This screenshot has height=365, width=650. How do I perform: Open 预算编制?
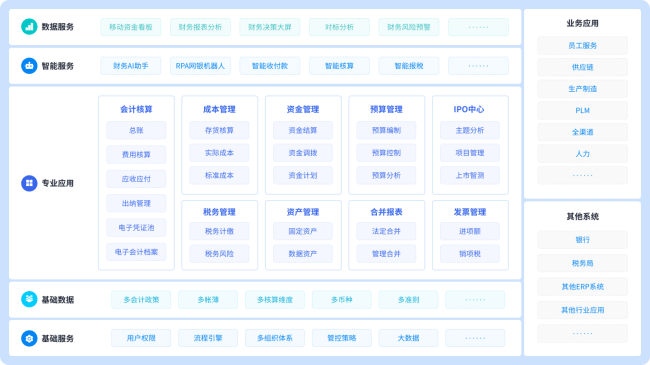pos(386,130)
